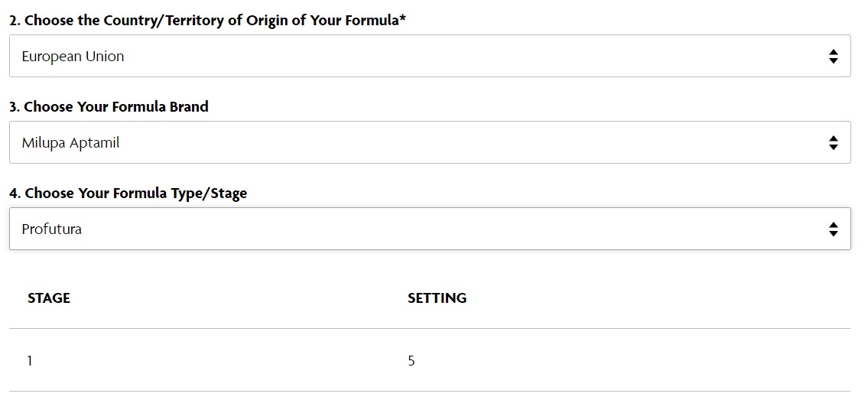Click the 'European Union' selected text
Viewport: 868px width, 400px height.
pos(73,57)
